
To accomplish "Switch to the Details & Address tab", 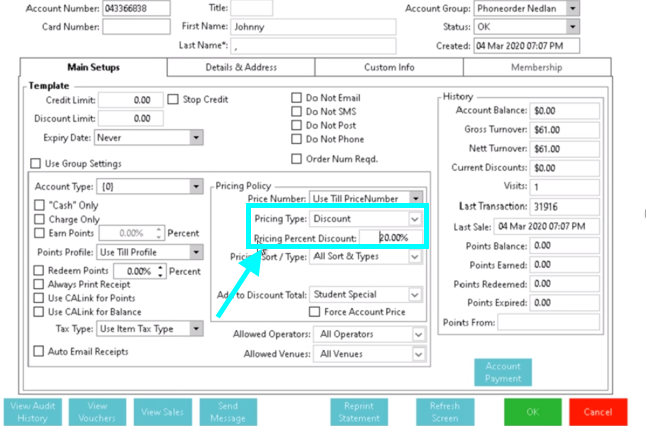I will pyautogui.click(x=241, y=67).
